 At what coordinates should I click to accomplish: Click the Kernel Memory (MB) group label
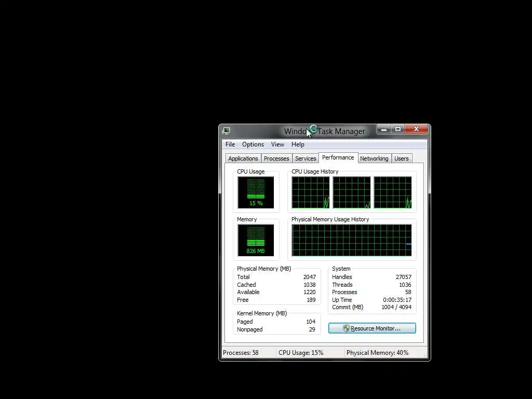(x=262, y=313)
